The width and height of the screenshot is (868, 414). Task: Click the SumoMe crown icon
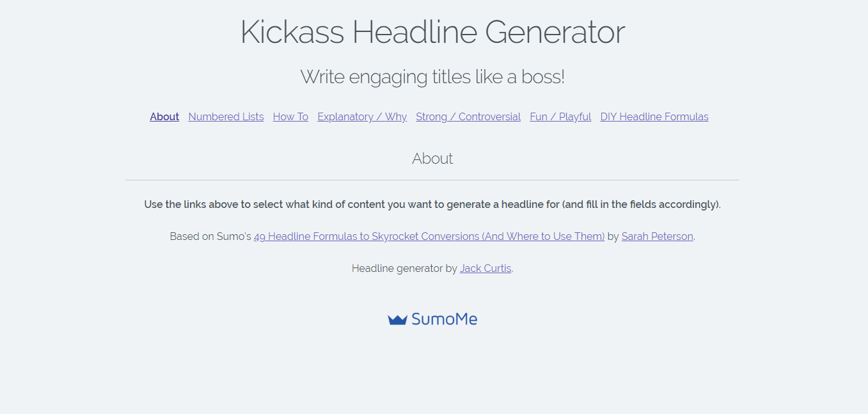pyautogui.click(x=397, y=318)
